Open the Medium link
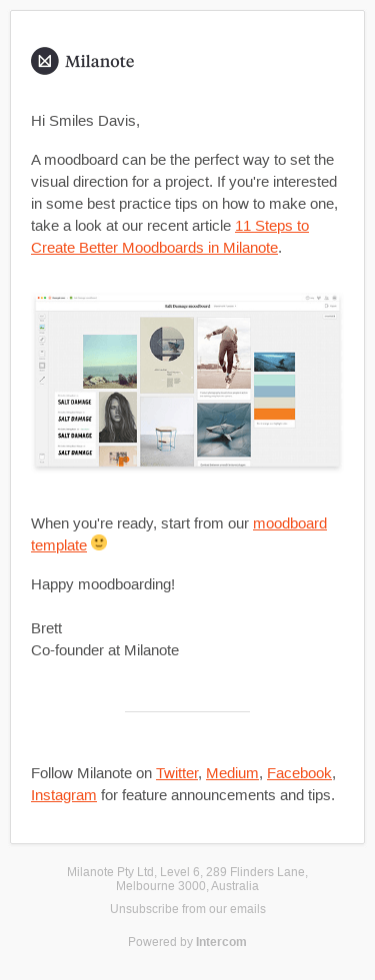The image size is (375, 980). click(232, 773)
